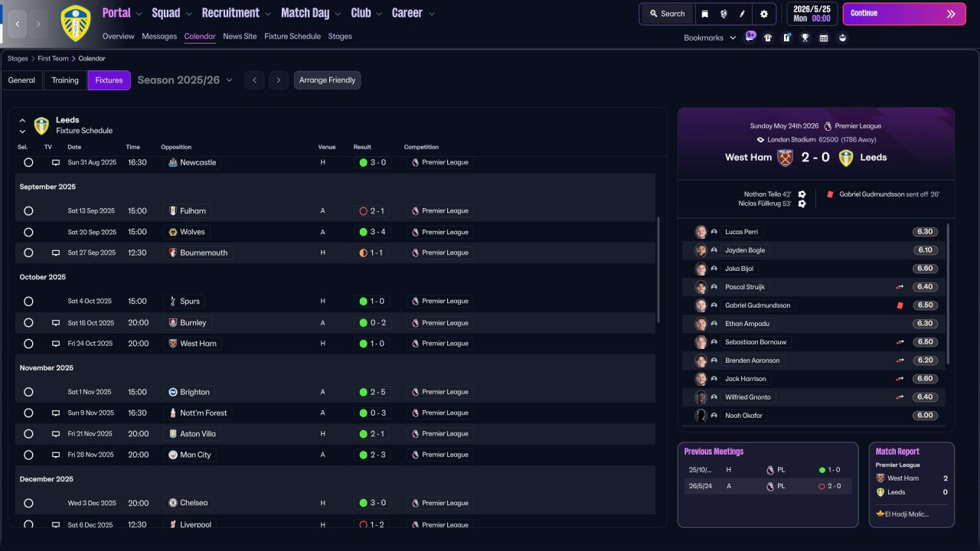The image size is (980, 551).
Task: Click the TV icon on the Burnley fixture row
Action: coord(56,323)
